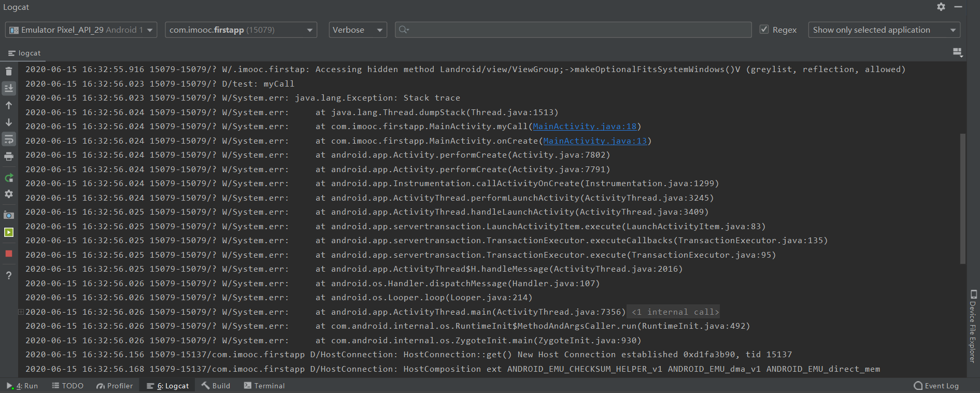Select the 6: Logcat tab
Image resolution: width=980 pixels, height=393 pixels.
pos(167,386)
